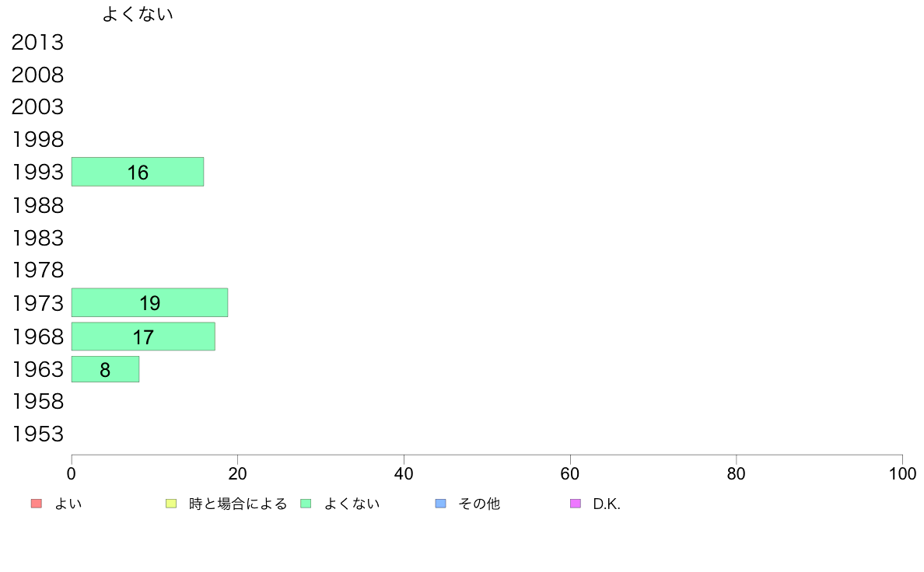The width and height of the screenshot is (924, 572).
Task: Select the 1968 bar labeled 17
Action: click(x=143, y=337)
